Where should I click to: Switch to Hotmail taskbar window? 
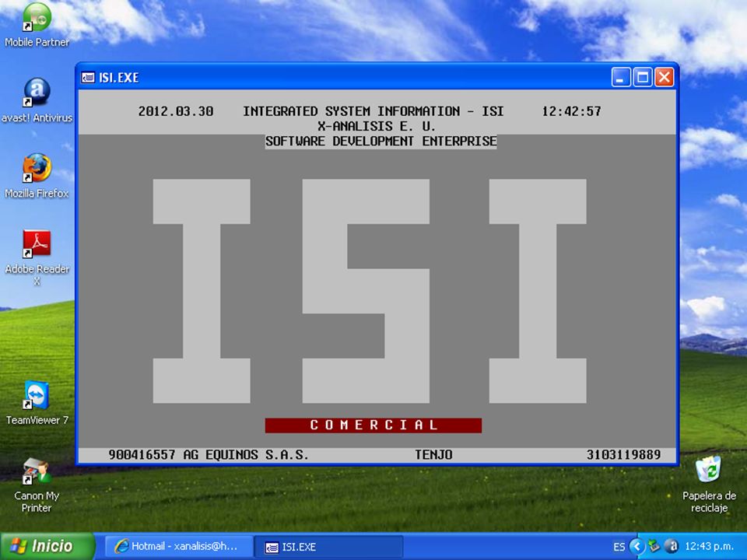[x=178, y=546]
